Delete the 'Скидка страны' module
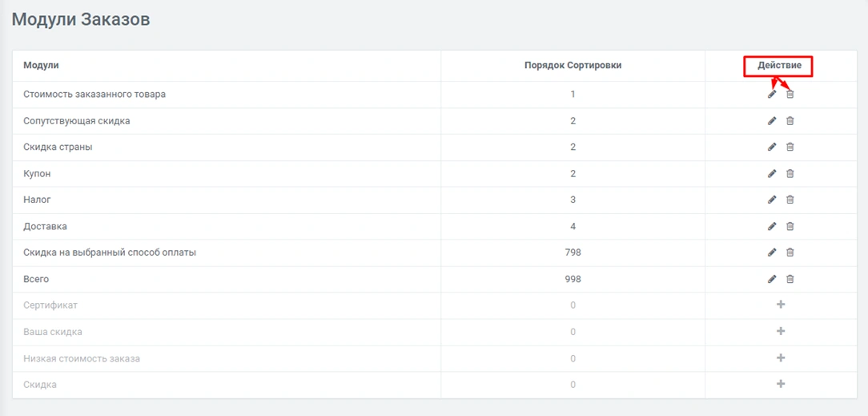 click(790, 147)
